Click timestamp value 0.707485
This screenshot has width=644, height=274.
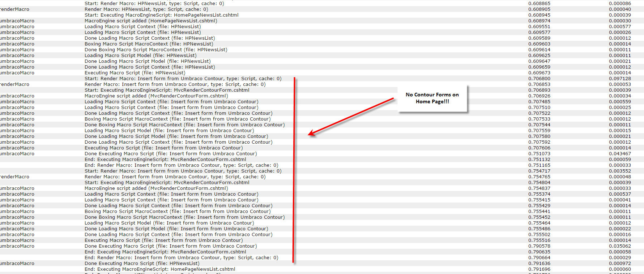click(x=539, y=102)
